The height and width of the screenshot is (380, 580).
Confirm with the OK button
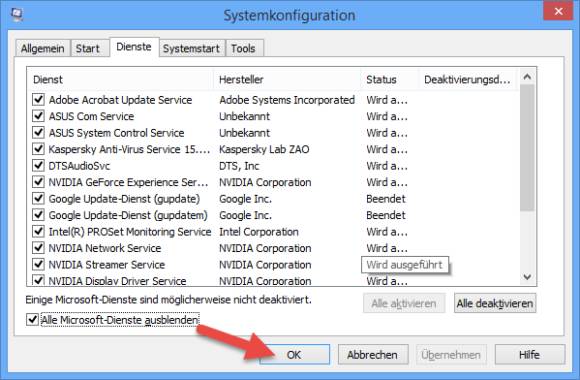click(294, 355)
